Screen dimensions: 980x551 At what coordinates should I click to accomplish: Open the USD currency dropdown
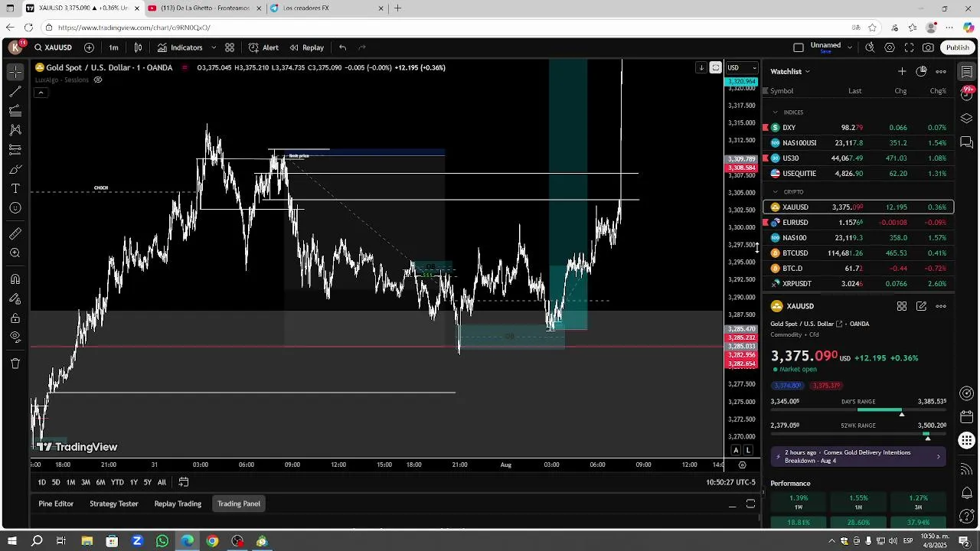(x=742, y=67)
